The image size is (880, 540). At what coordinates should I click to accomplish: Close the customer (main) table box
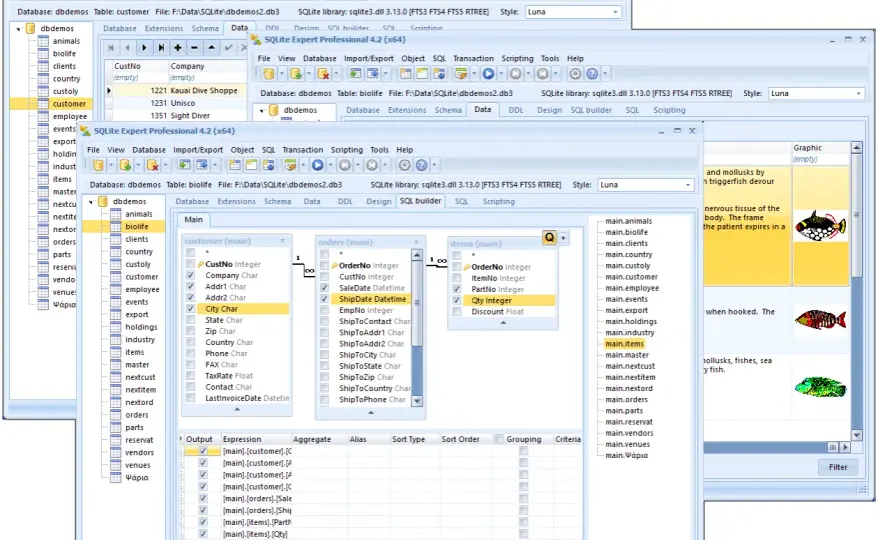pos(282,241)
